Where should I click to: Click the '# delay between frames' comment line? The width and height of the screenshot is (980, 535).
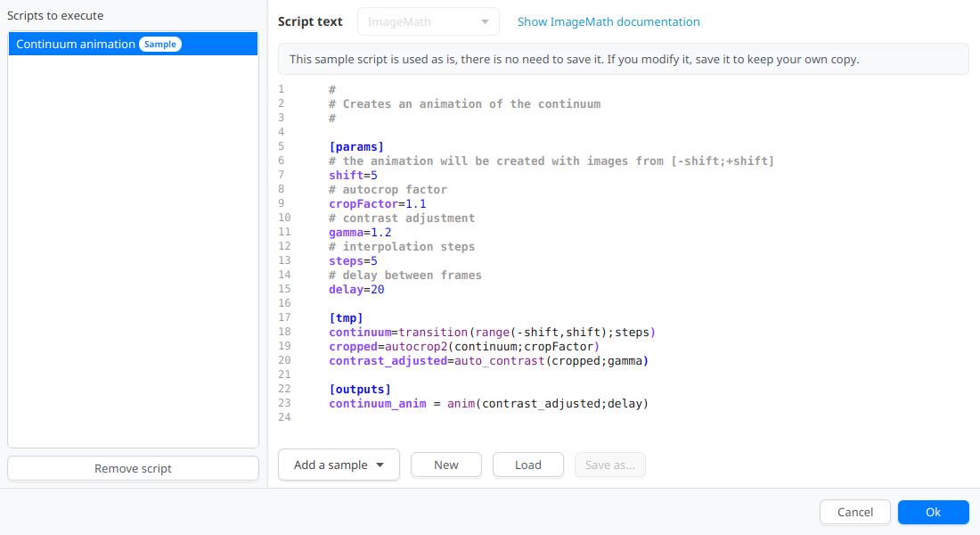(405, 275)
